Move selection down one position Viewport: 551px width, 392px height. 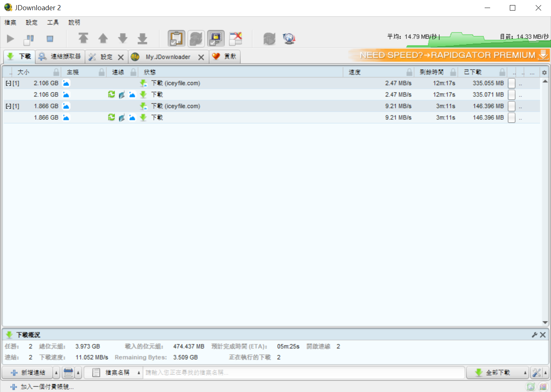123,38
